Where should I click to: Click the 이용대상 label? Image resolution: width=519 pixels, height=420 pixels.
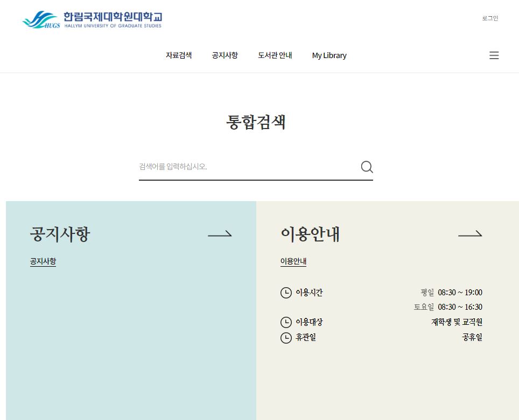point(309,322)
